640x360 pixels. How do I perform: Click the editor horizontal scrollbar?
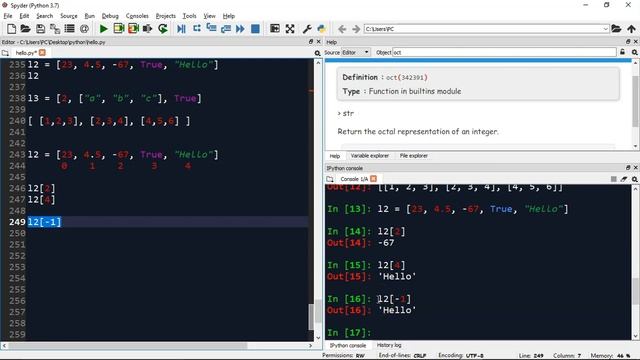click(127, 345)
